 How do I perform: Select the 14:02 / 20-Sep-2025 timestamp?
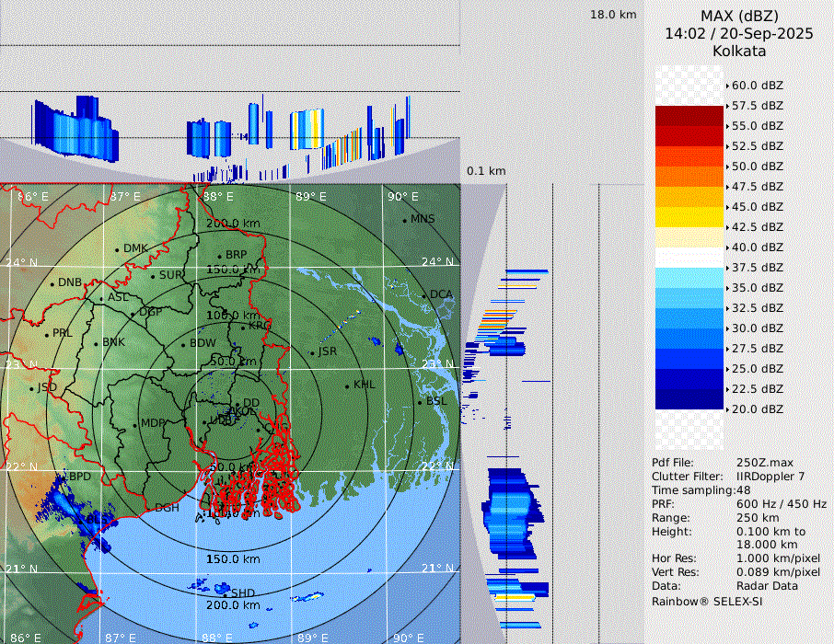coord(739,33)
